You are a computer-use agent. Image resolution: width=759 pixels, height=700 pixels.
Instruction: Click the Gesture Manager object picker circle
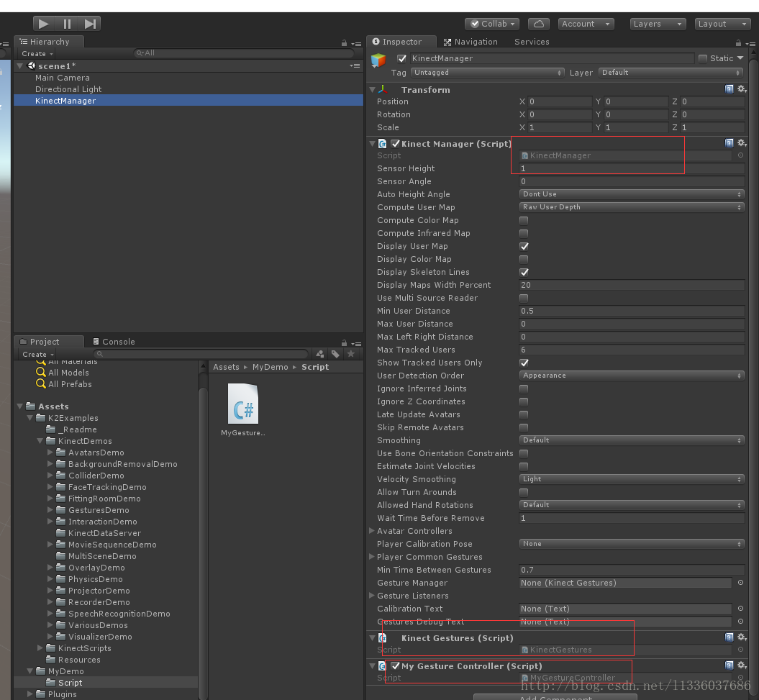tap(740, 583)
